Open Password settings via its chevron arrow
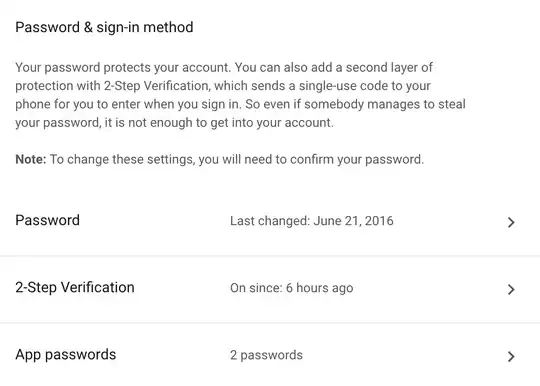540x386 pixels. 511,222
